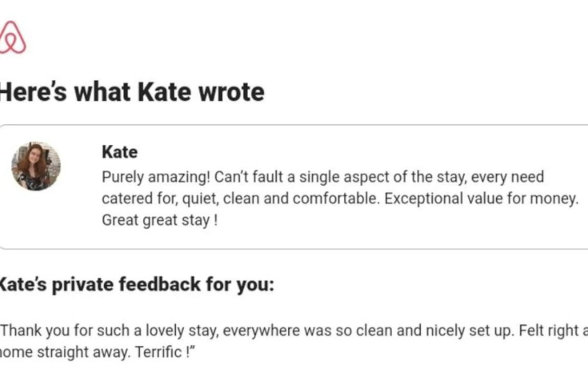Select "Kate's private feedback for you:" heading
Screen dimensions: 588x392
pyautogui.click(x=137, y=285)
